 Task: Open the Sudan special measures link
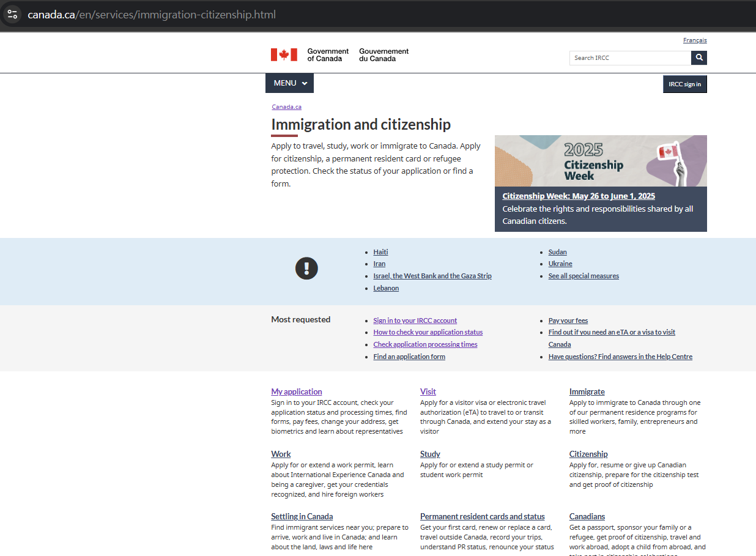pyautogui.click(x=557, y=252)
